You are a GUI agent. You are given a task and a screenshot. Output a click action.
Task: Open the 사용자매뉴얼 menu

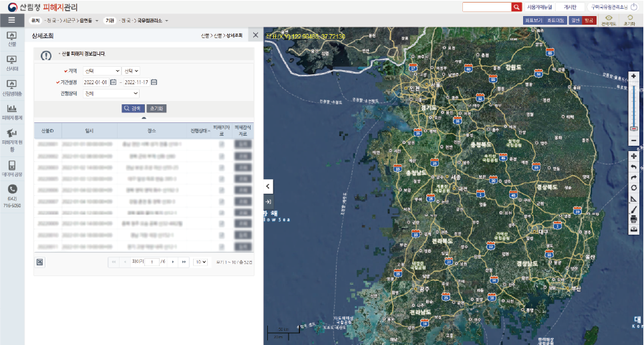pos(539,7)
